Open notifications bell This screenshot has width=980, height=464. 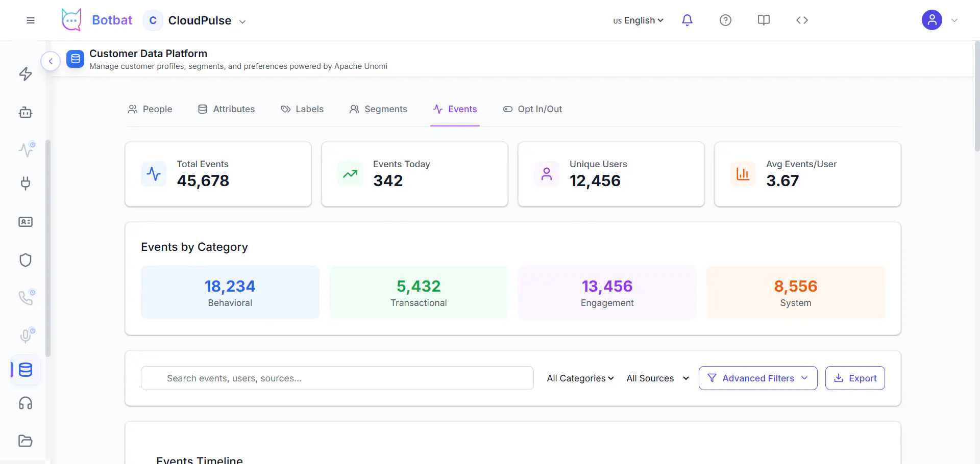tap(687, 20)
